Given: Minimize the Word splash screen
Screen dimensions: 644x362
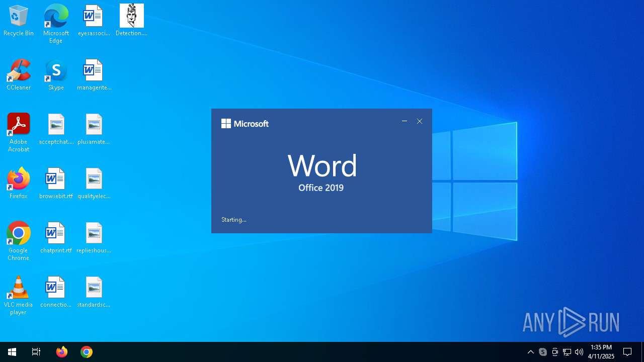Looking at the screenshot, I should click(405, 121).
